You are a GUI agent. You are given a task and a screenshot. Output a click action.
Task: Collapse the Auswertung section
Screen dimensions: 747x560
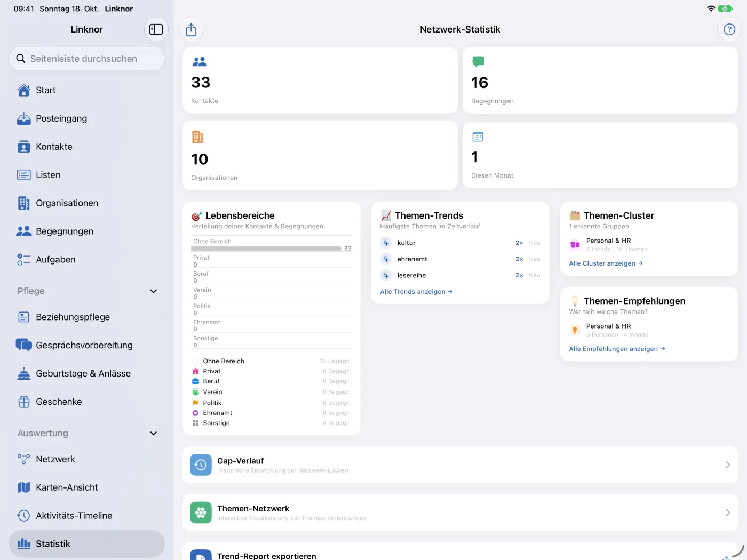(x=154, y=434)
